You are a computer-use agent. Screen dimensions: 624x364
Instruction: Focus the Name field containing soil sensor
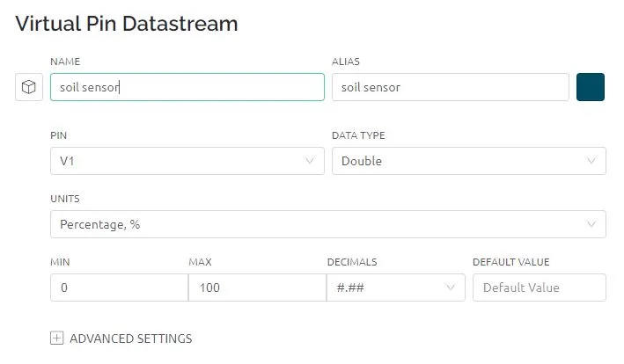point(187,87)
